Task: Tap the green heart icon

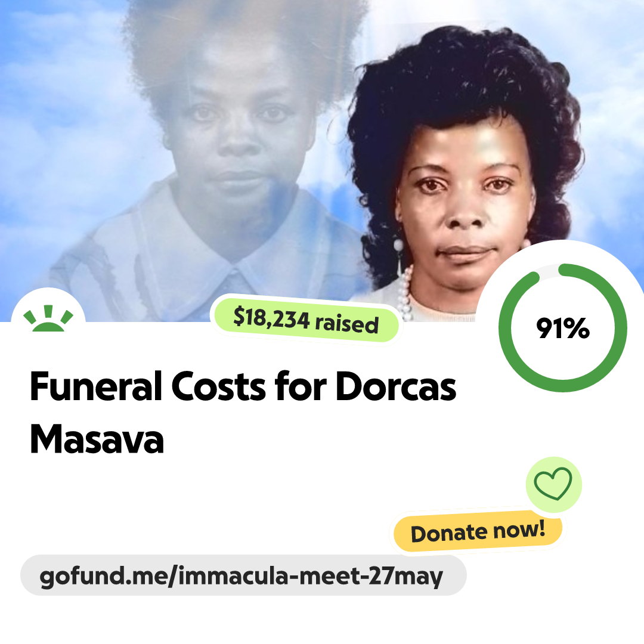Action: click(553, 484)
